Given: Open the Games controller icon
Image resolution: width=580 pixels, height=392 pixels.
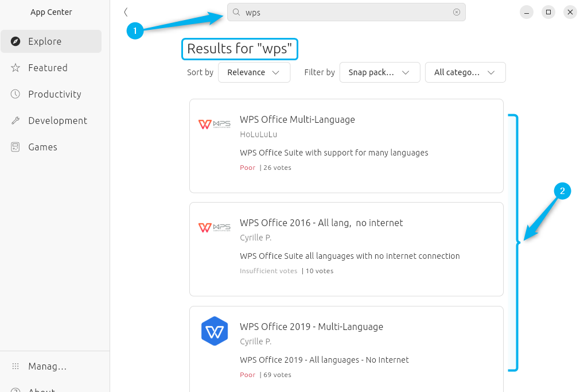Looking at the screenshot, I should click(15, 146).
